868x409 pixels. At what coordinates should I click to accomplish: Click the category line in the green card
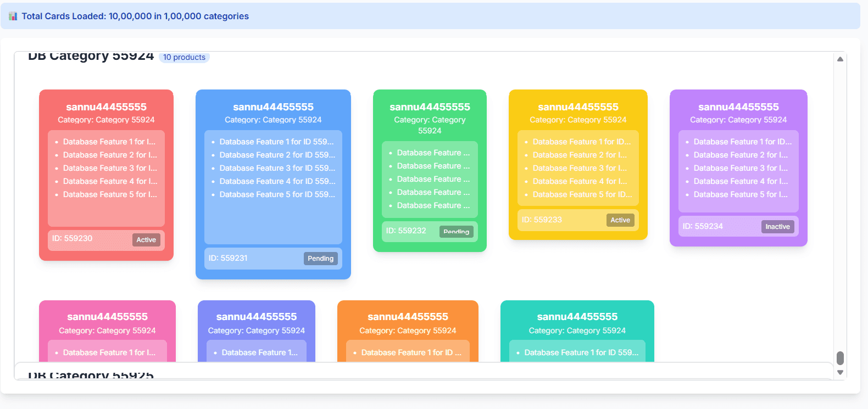click(430, 125)
